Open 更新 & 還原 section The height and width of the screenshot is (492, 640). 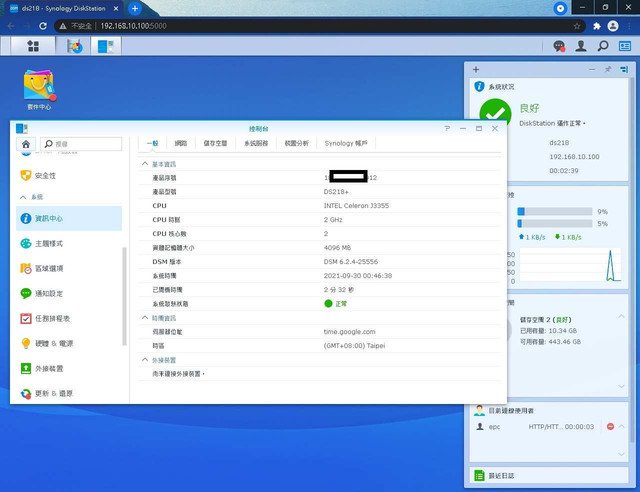point(69,394)
